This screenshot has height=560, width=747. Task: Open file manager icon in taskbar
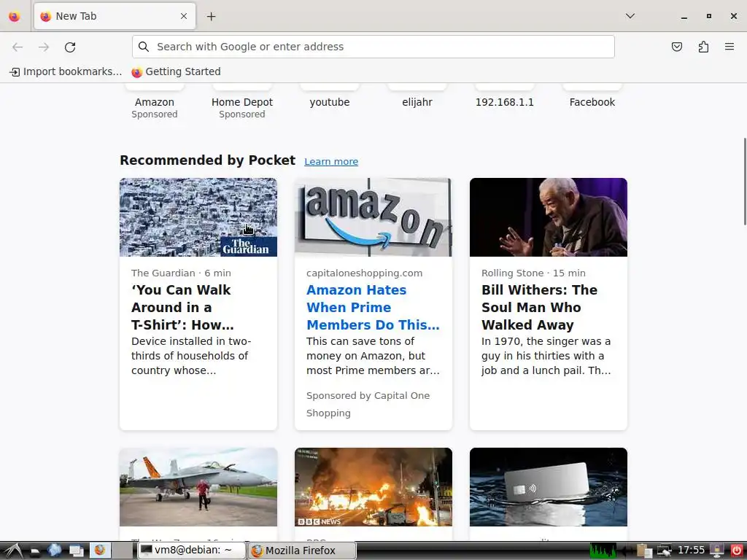pyautogui.click(x=35, y=551)
